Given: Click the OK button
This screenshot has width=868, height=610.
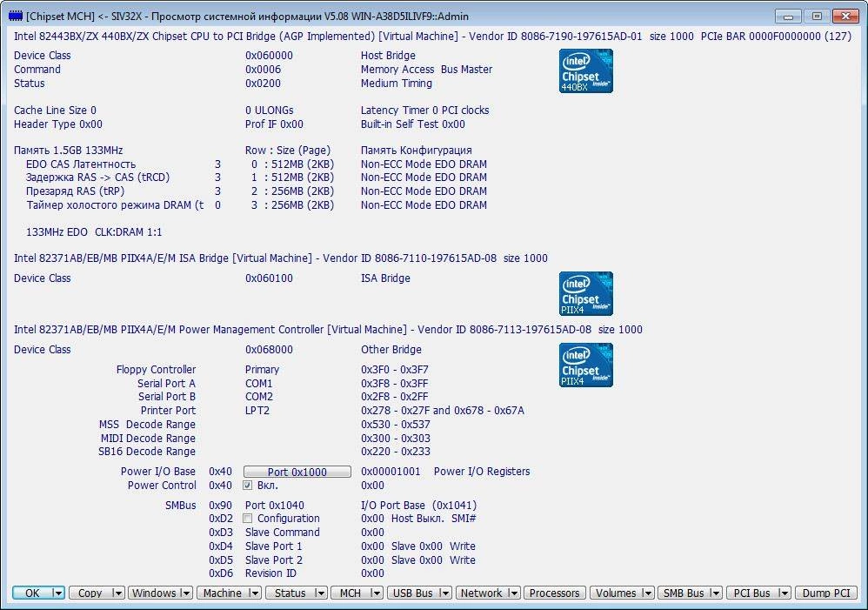Looking at the screenshot, I should (x=33, y=593).
